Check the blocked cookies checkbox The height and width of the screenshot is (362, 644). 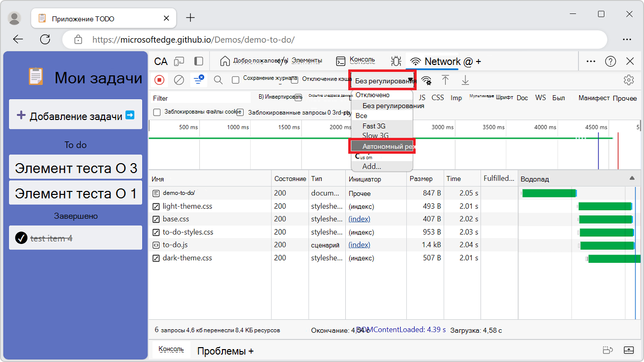coord(157,113)
